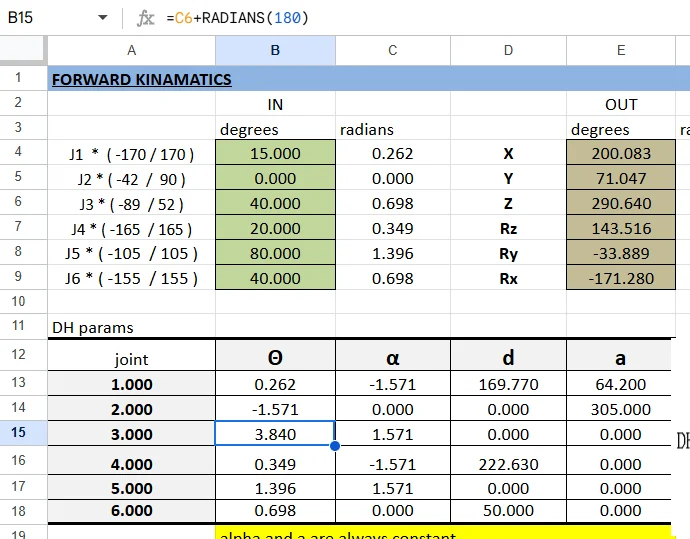Click the a column heading cell
Viewport: 690px width, 539px height.
pos(620,356)
